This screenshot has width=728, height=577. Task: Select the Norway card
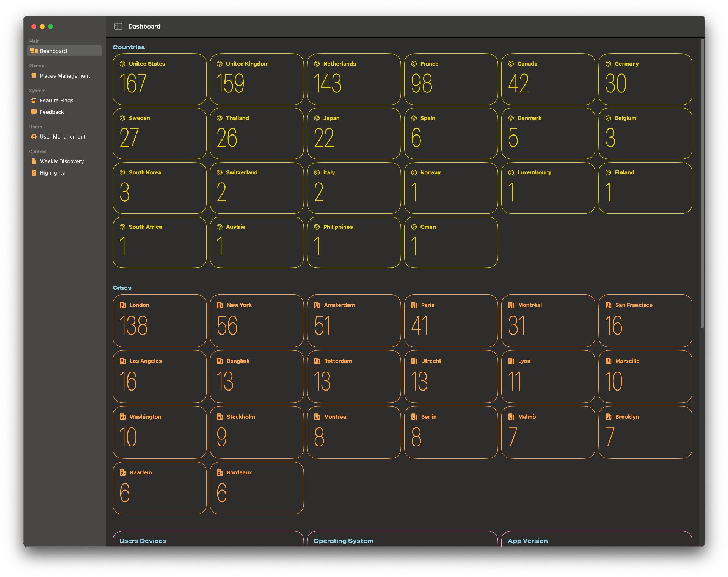(x=451, y=188)
